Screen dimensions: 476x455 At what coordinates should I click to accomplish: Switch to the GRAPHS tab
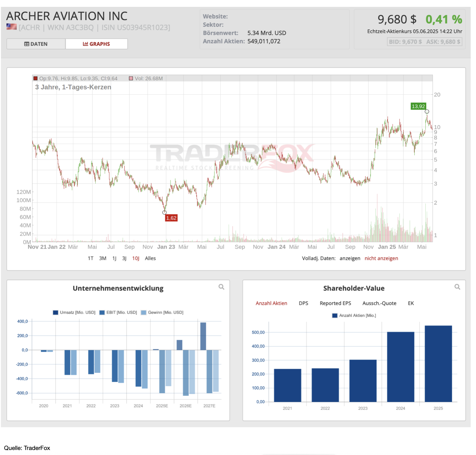coord(96,44)
